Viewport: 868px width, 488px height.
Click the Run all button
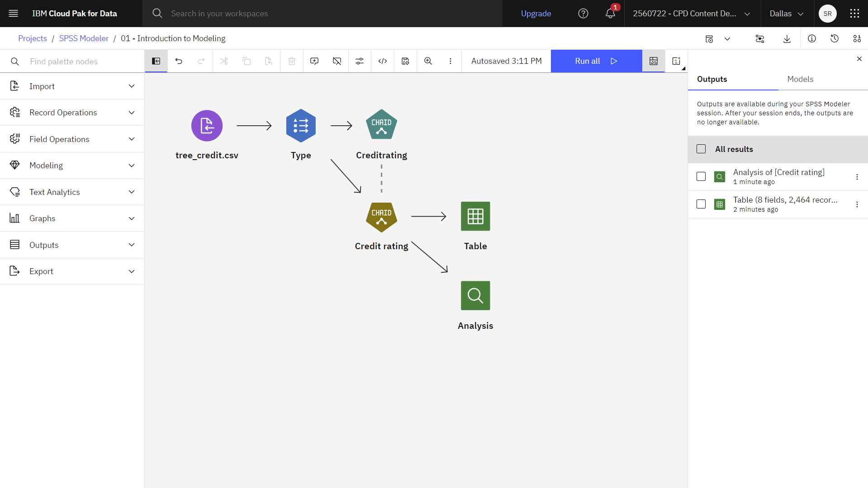pyautogui.click(x=596, y=61)
